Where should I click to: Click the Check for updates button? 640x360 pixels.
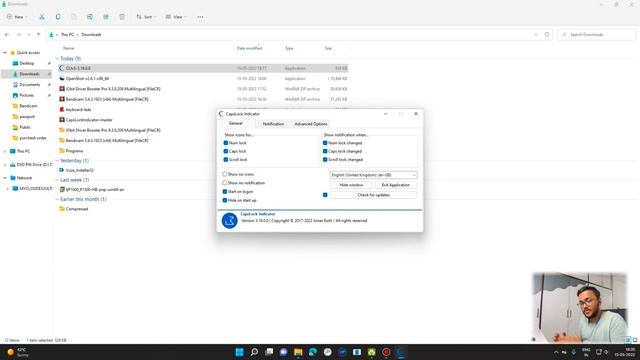(x=373, y=195)
